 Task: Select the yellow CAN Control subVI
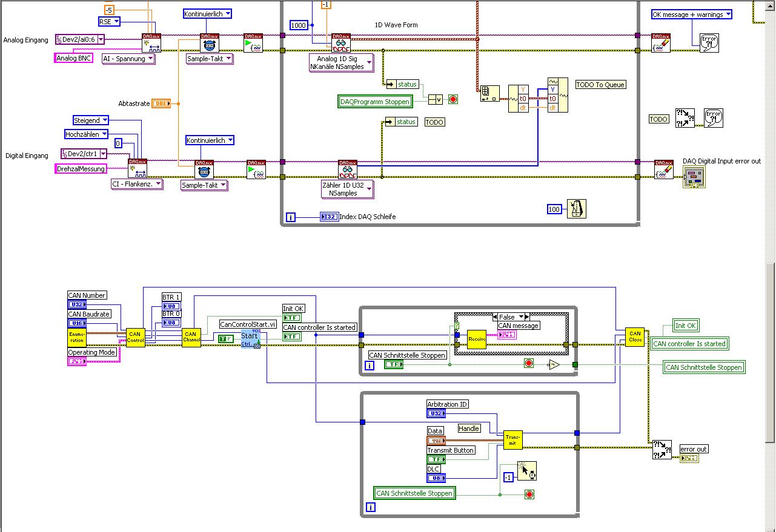pos(135,337)
